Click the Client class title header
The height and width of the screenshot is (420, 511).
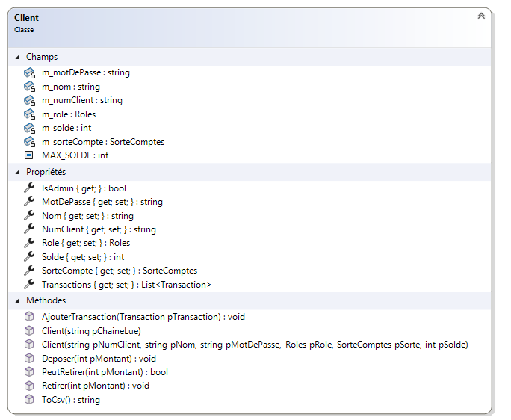27,18
